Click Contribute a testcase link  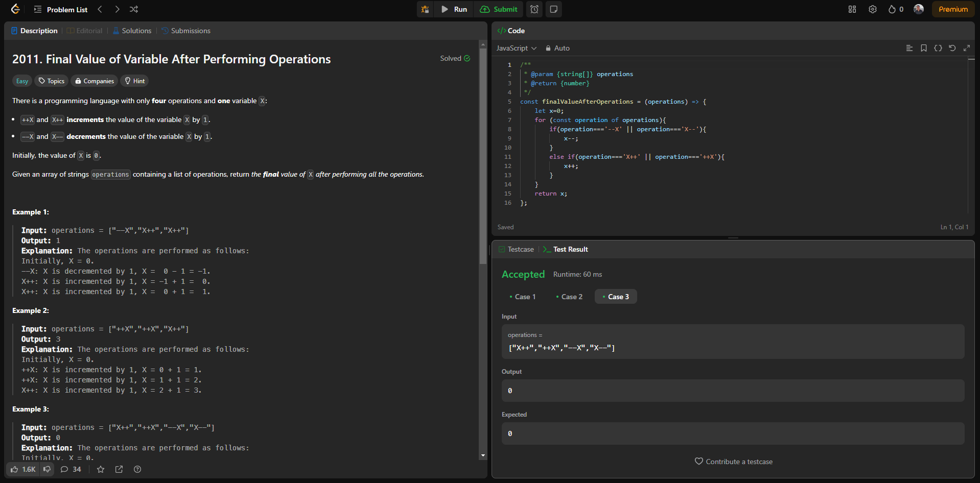733,462
